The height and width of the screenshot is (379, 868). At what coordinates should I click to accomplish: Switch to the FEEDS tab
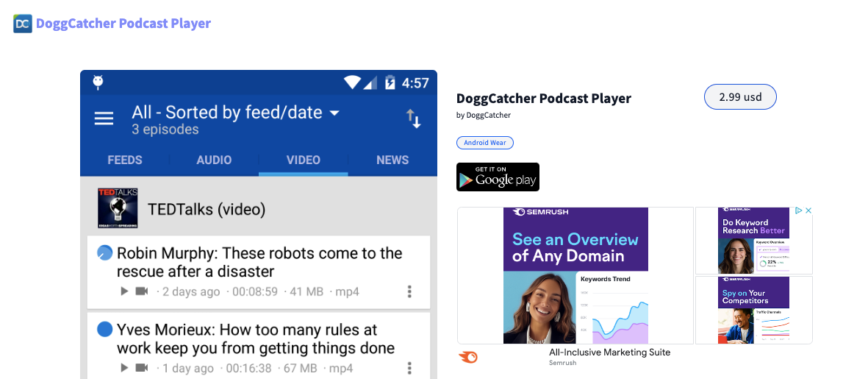(x=124, y=160)
